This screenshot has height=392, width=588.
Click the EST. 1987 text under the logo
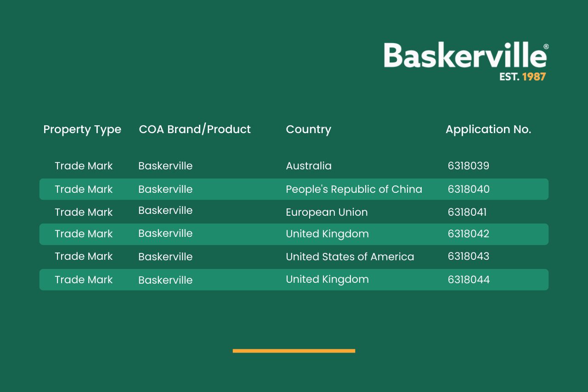522,77
